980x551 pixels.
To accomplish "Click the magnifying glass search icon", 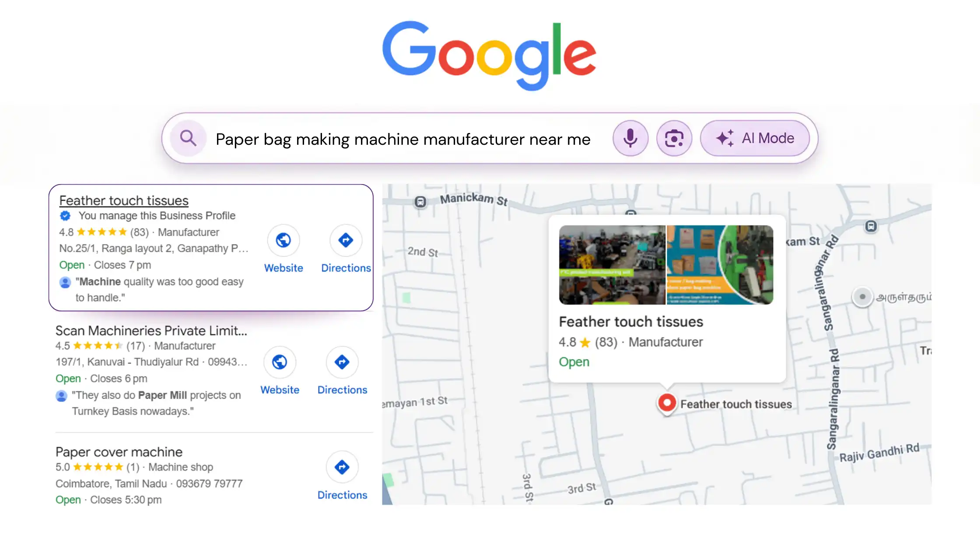I will coord(188,138).
